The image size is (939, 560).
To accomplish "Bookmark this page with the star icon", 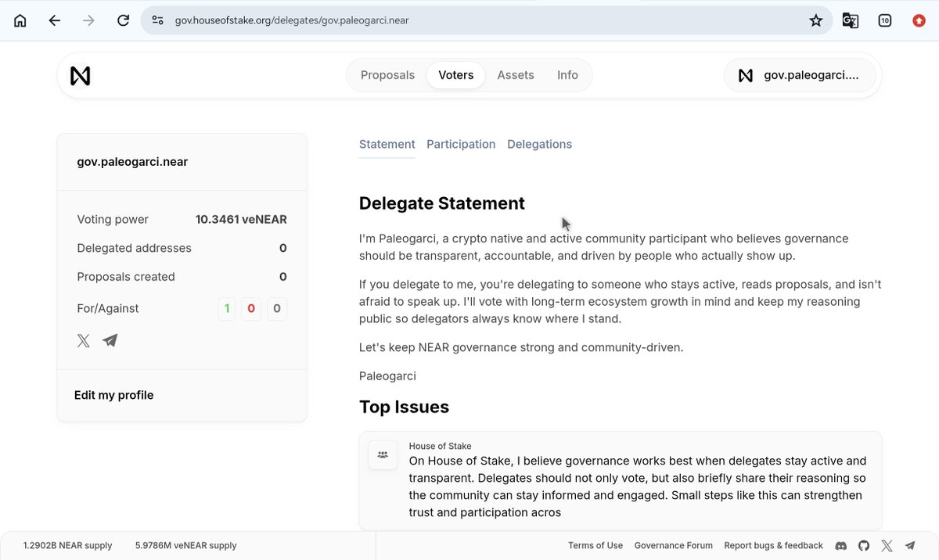I will (816, 21).
